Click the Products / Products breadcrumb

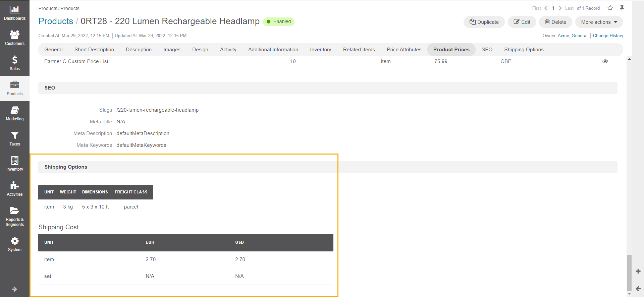[59, 8]
